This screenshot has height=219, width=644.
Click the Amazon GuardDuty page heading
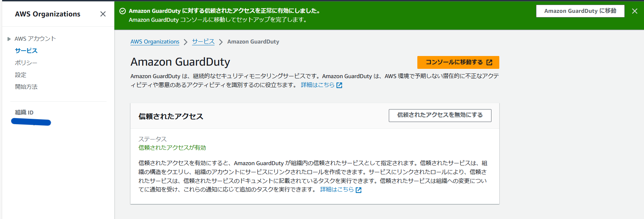point(180,62)
